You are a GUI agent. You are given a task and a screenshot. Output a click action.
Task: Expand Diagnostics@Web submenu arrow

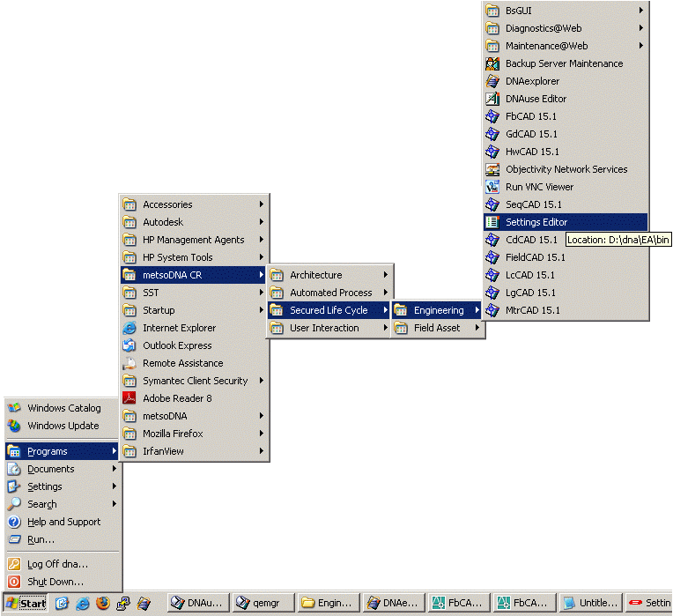640,28
